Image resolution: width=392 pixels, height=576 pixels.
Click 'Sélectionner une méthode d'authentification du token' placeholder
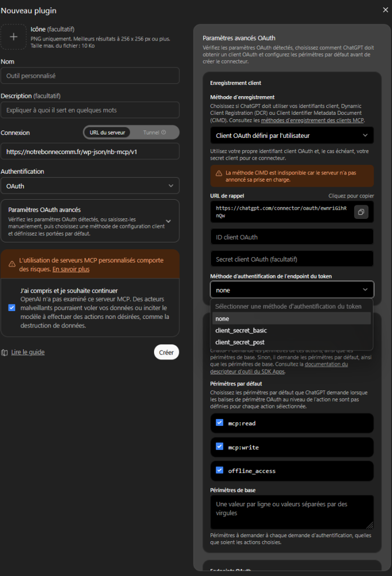click(289, 307)
